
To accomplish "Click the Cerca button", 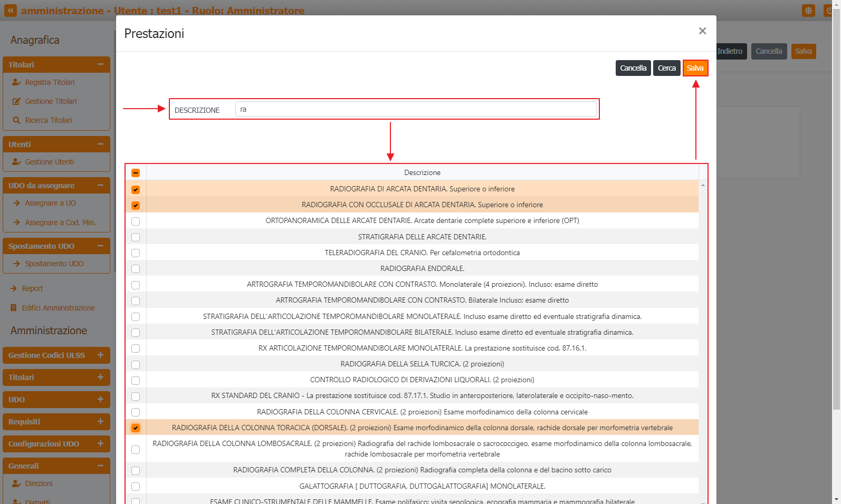I will pyautogui.click(x=666, y=68).
